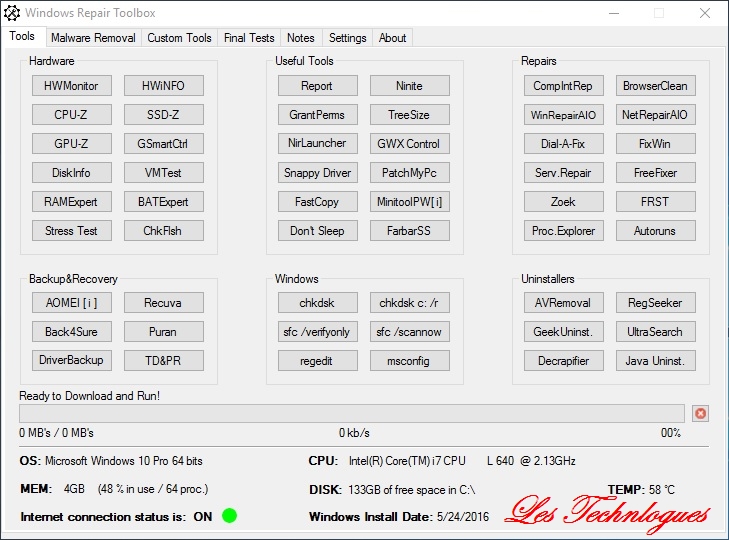
Task: Click the green internet status indicator
Action: pos(229,515)
